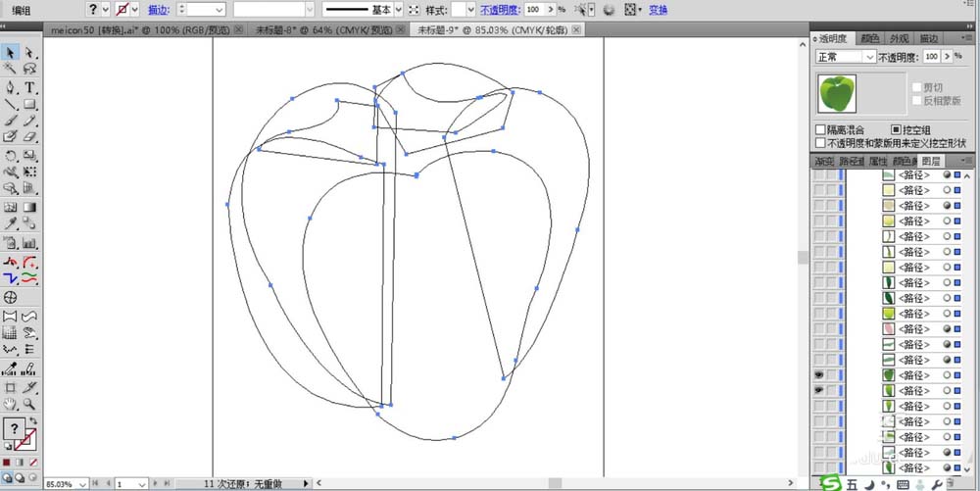Viewport: 980px width, 491px height.
Task: Click lock column of the topmost 路径 layer
Action: [x=831, y=174]
